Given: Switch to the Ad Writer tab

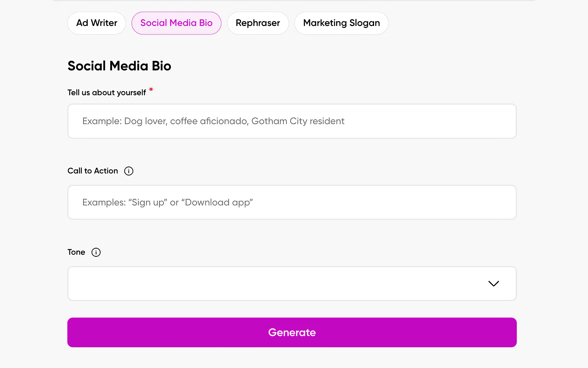Looking at the screenshot, I should coord(97,23).
